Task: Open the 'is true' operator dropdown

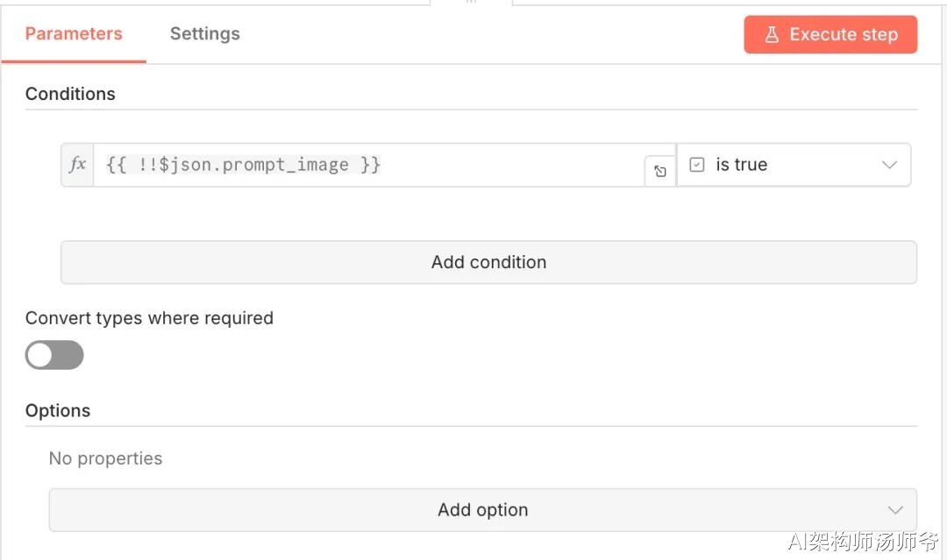Action: click(x=794, y=165)
